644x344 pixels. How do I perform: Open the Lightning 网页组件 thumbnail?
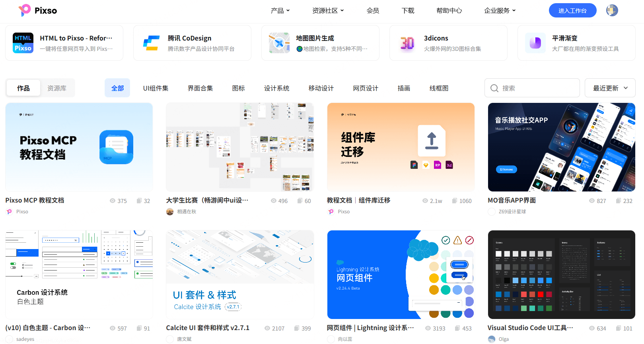pos(401,274)
